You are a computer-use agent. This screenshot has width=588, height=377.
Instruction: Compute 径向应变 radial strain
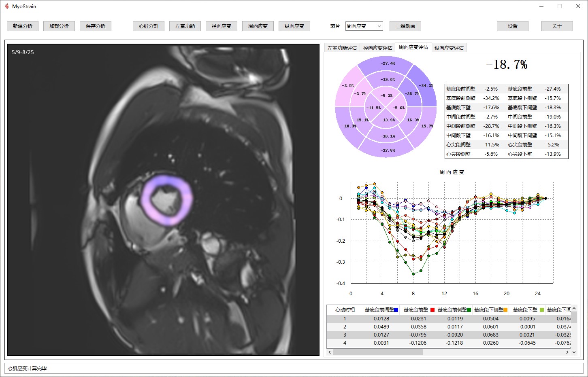click(x=222, y=26)
